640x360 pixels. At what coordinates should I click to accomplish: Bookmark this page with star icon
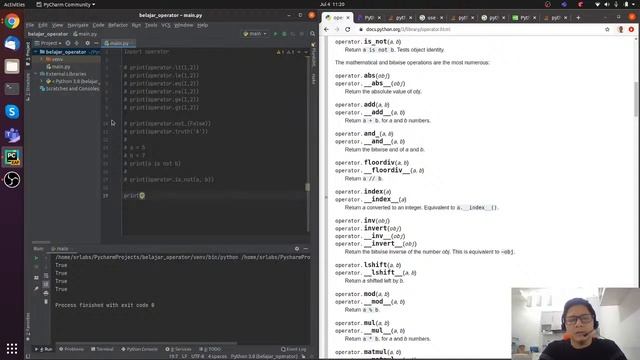(607, 29)
